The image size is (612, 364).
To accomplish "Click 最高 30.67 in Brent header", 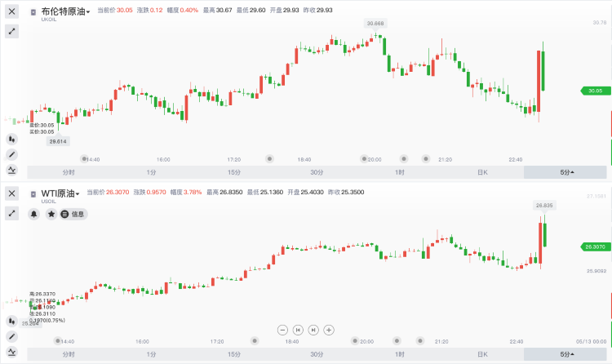I will [x=217, y=10].
